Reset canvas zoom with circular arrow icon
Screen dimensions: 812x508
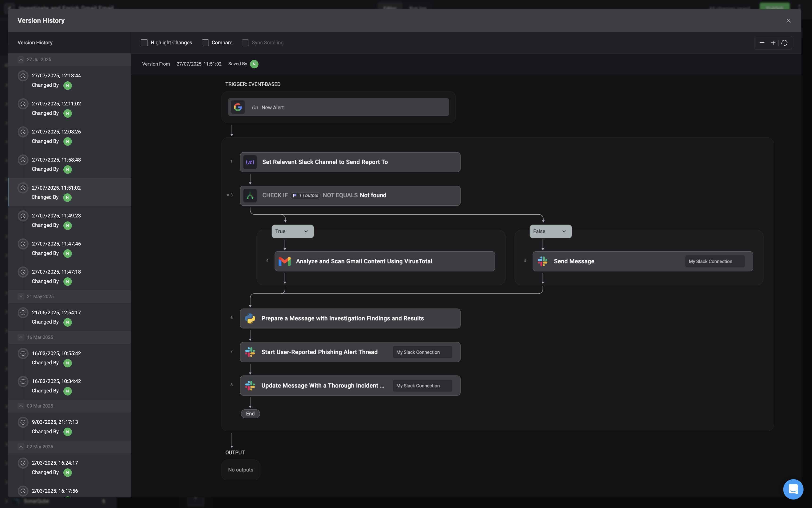coord(784,43)
